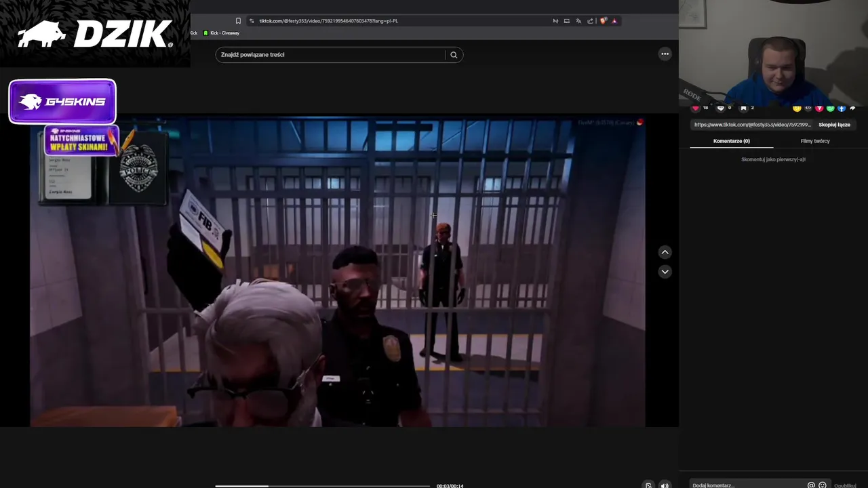
Task: Click the picture-in-picture screen icon in address bar
Action: 567,21
